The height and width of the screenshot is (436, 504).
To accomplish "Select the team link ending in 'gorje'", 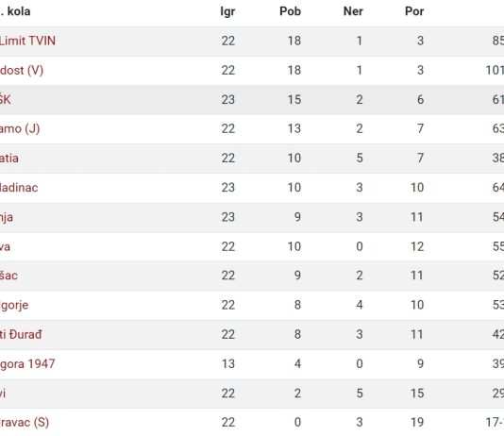I will click(14, 305).
